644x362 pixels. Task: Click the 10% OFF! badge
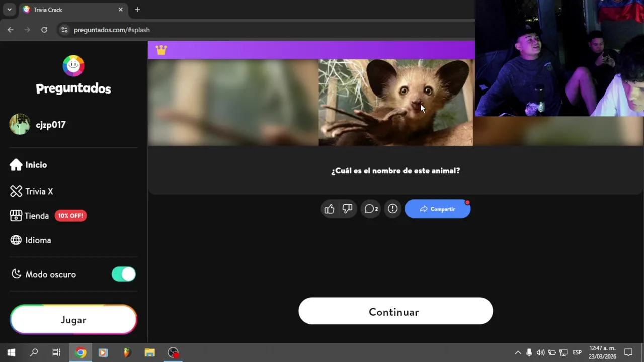(x=70, y=216)
